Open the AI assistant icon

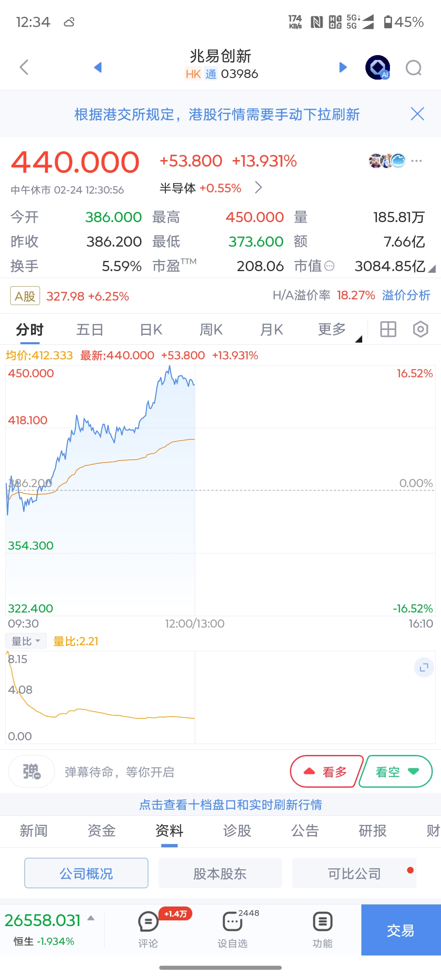click(x=377, y=67)
